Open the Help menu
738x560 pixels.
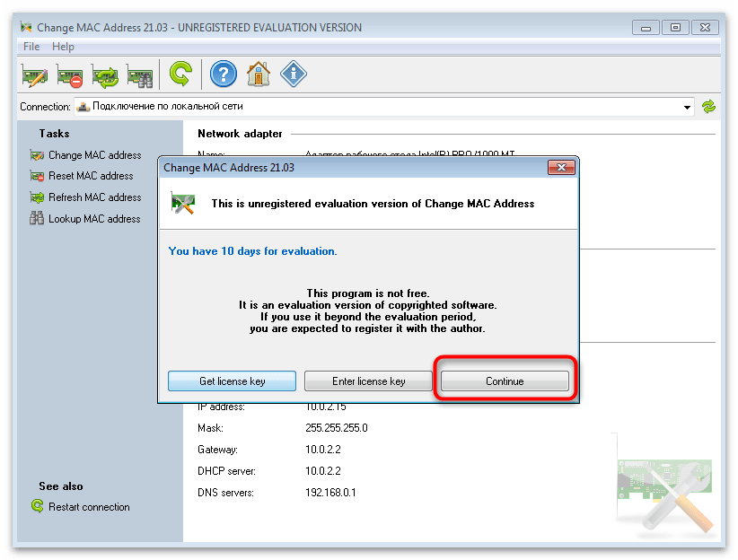point(63,47)
